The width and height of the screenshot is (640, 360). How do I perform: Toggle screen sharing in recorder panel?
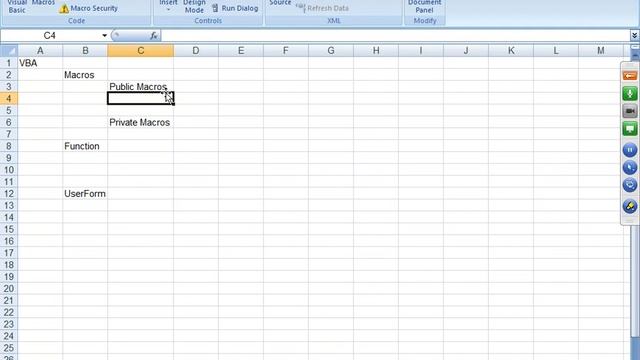[x=630, y=129]
